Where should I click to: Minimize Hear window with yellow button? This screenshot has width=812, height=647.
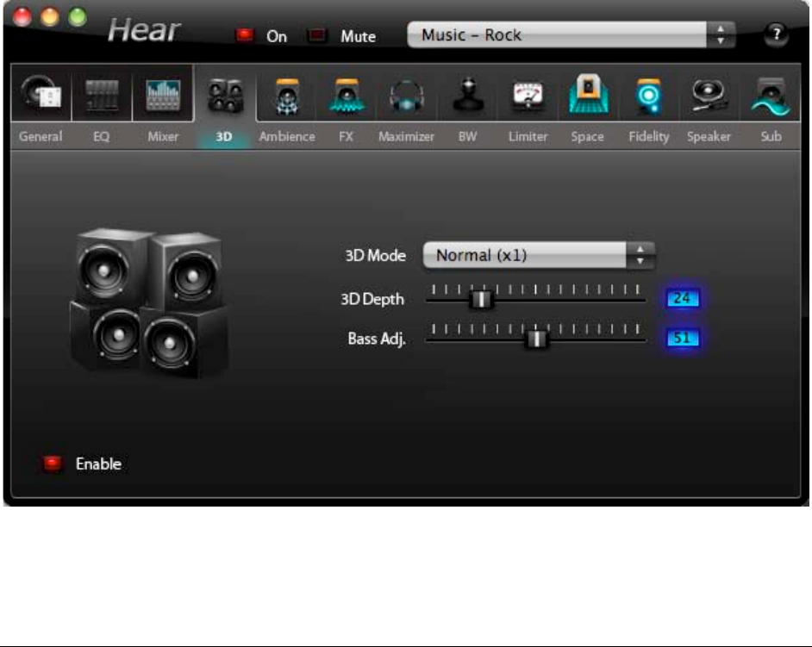50,17
